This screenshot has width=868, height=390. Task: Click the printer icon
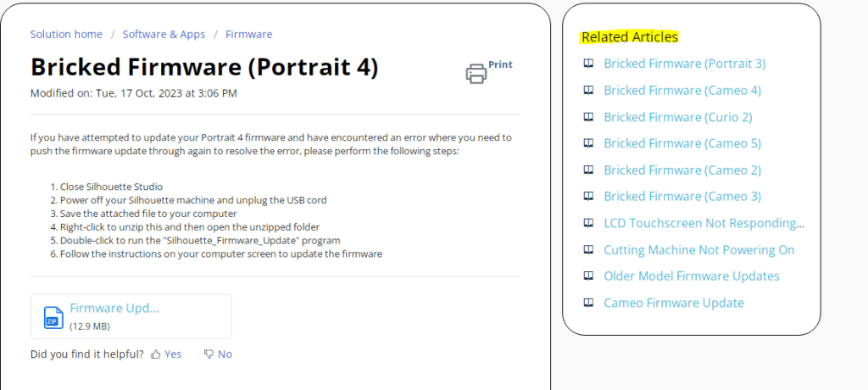(x=476, y=74)
